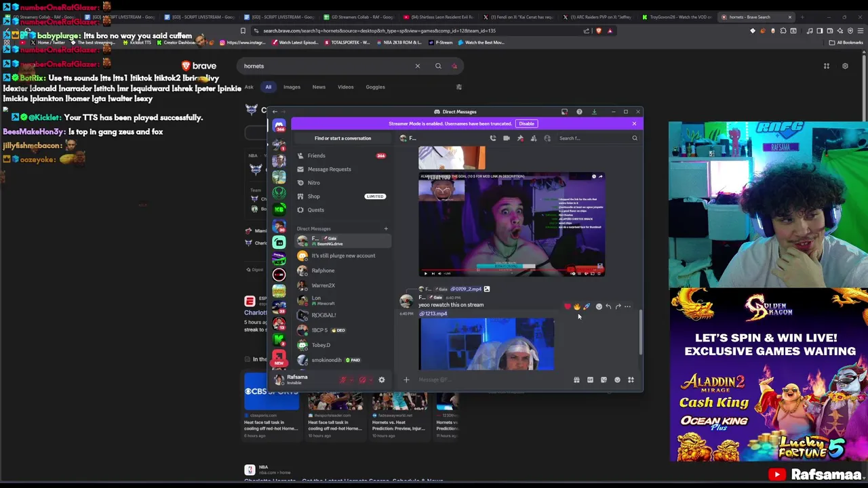The width and height of the screenshot is (868, 488).
Task: Open apps launcher in message bar
Action: click(631, 380)
